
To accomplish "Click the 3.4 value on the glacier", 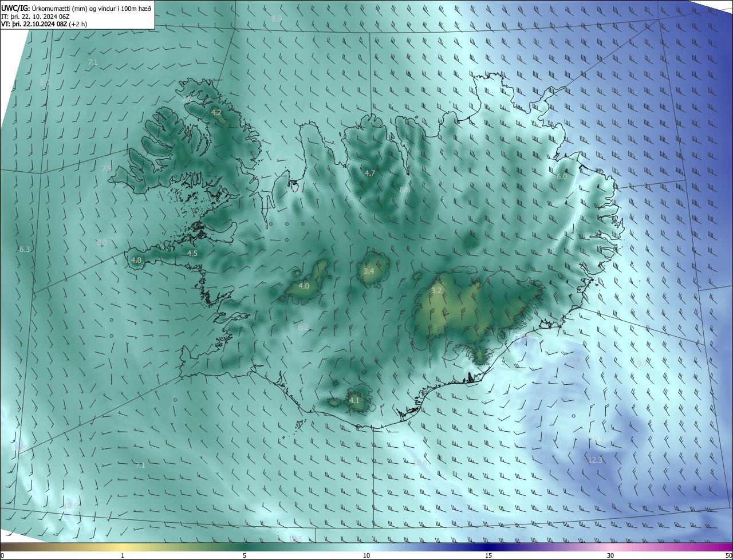I will [x=369, y=271].
